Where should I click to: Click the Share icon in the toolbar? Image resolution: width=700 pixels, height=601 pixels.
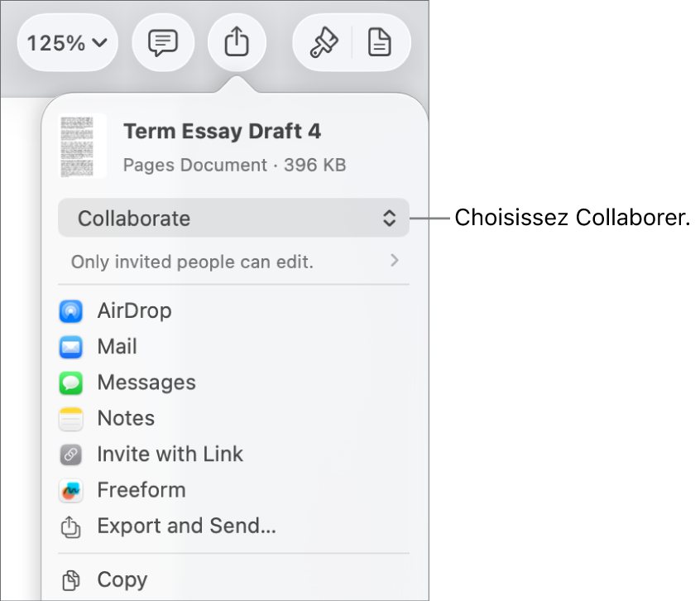click(237, 42)
